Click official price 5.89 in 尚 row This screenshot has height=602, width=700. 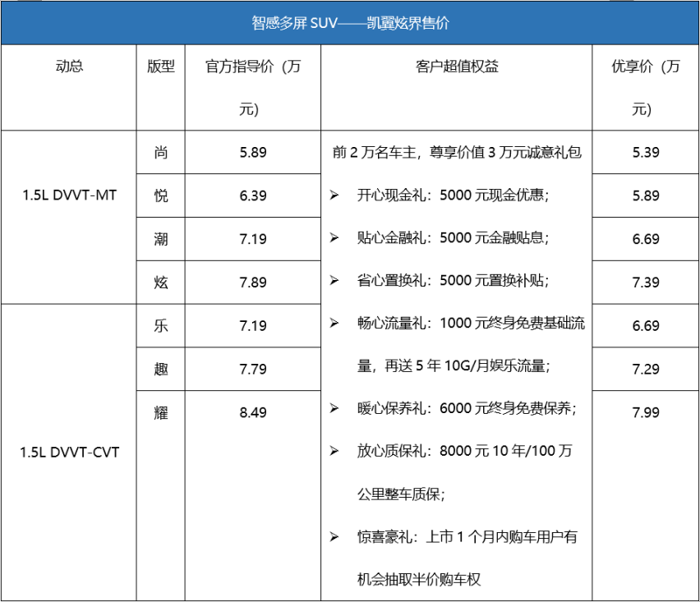tap(253, 152)
